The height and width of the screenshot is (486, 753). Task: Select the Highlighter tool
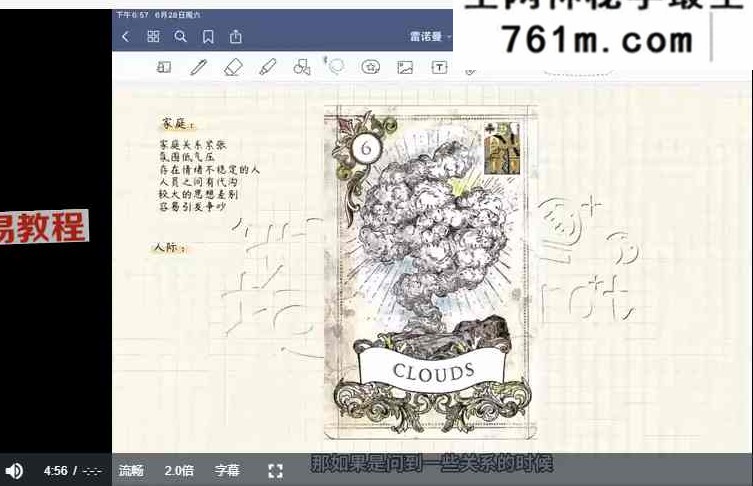(267, 67)
